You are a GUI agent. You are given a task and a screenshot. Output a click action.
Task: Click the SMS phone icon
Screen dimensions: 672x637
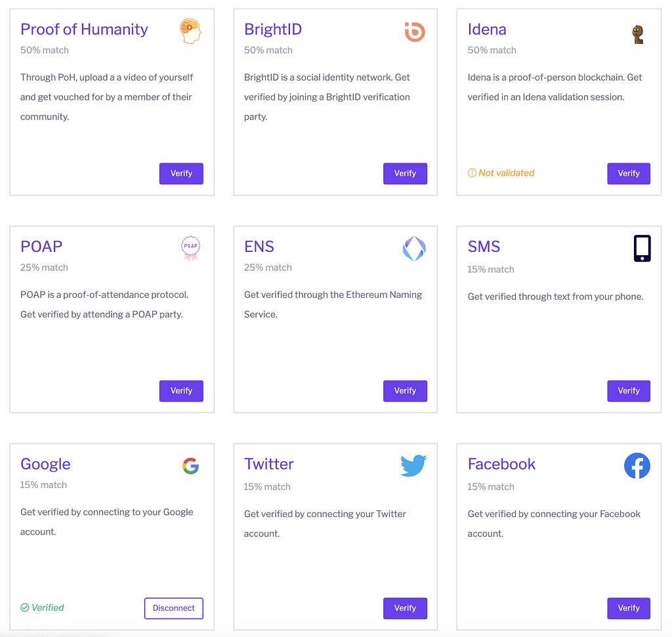[642, 248]
